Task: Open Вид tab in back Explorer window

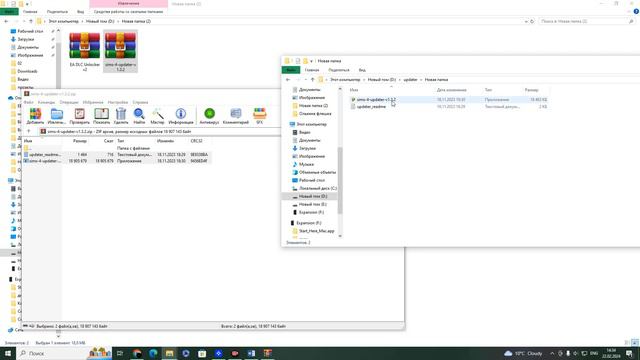Action: 80,11
